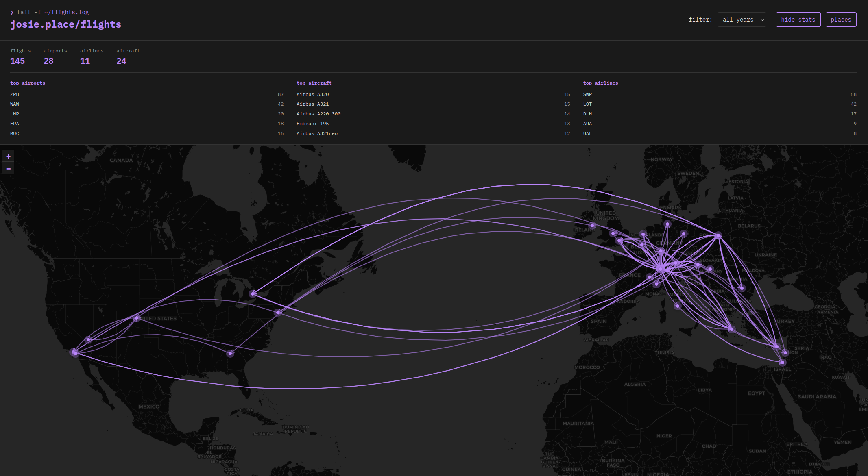Click Airbus A320 in top aircraft list
The width and height of the screenshot is (868, 476).
pos(312,94)
